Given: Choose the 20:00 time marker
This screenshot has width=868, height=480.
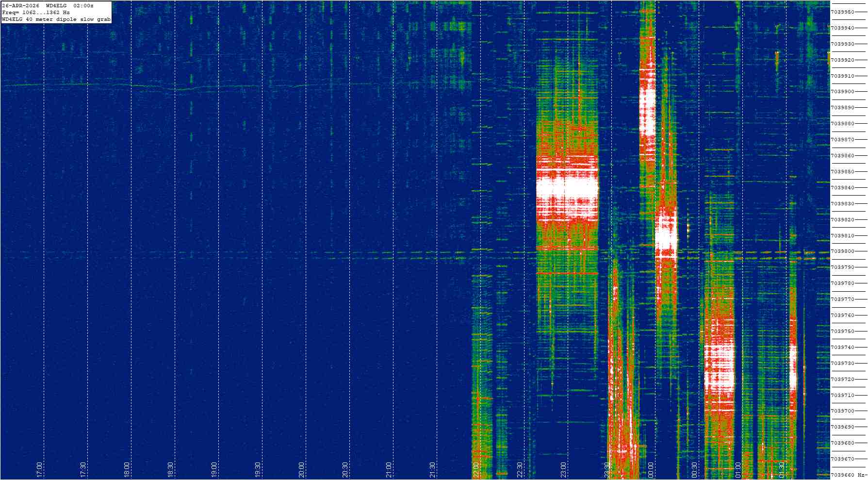Looking at the screenshot, I should [301, 470].
